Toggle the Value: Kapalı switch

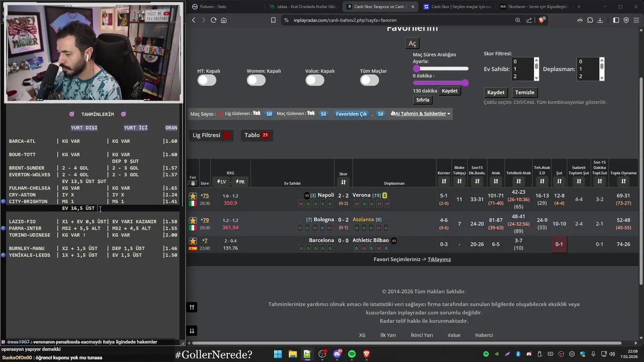315,80
